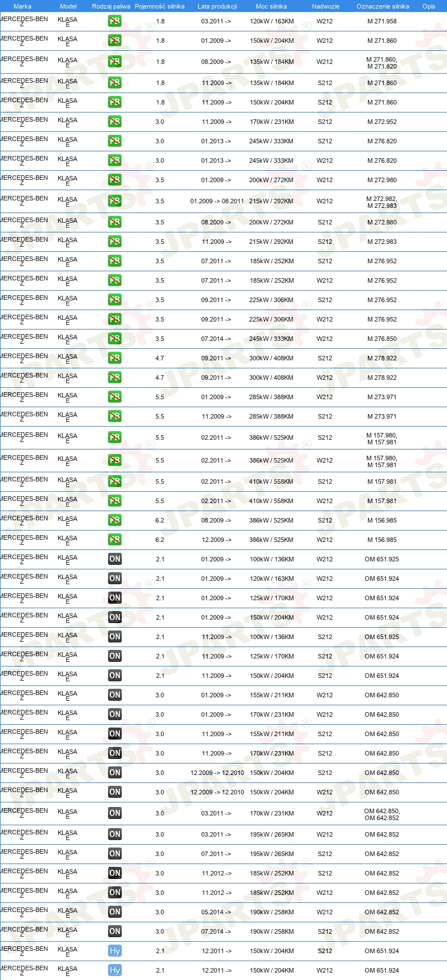Click the PB icon in the M 276.850 row
The height and width of the screenshot is (980, 447).
pyautogui.click(x=114, y=339)
